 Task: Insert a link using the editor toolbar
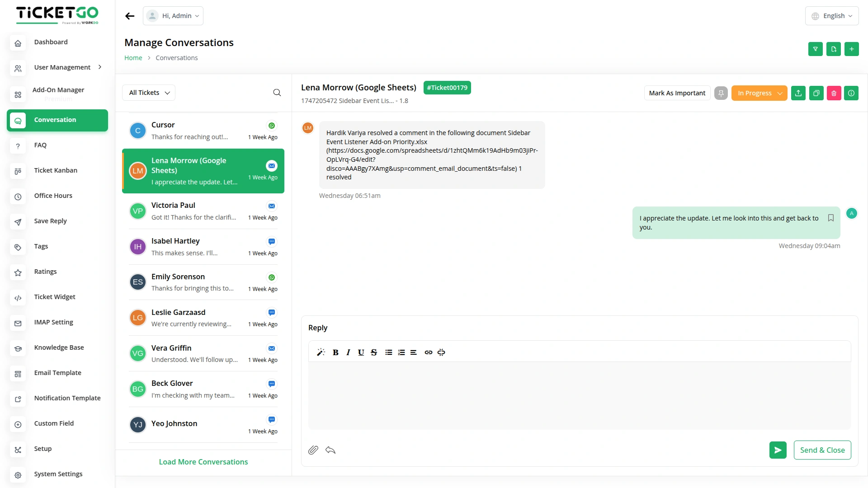428,352
